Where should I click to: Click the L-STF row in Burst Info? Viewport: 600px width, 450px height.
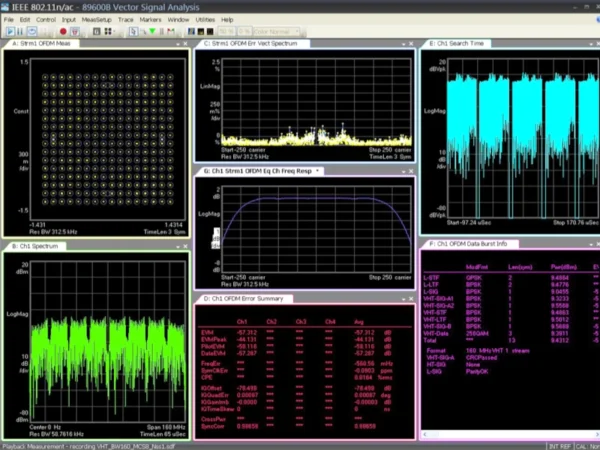click(511, 278)
